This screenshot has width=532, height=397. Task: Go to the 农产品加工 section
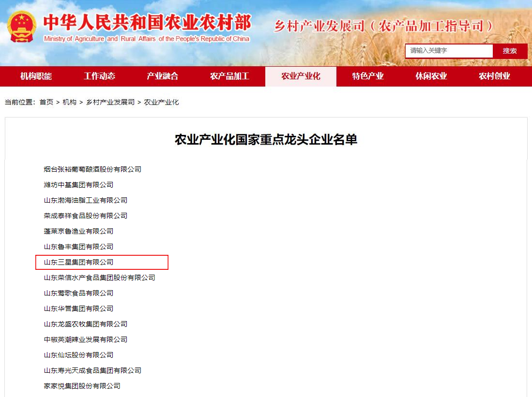click(x=229, y=76)
